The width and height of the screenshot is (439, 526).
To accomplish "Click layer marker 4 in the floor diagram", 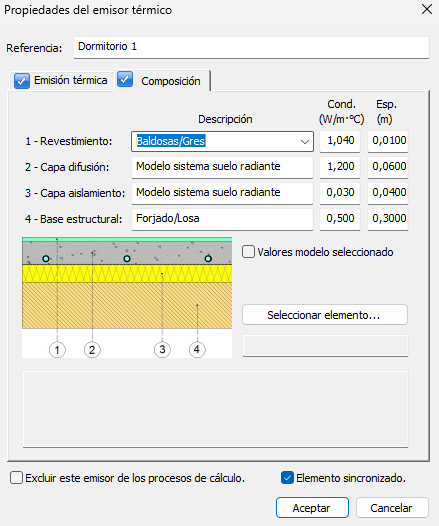I will tap(197, 350).
